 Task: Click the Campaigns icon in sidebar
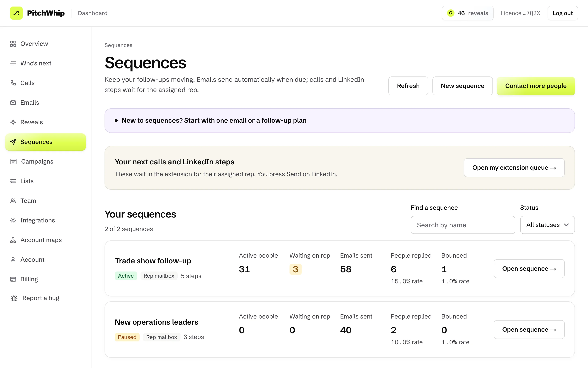click(x=13, y=162)
